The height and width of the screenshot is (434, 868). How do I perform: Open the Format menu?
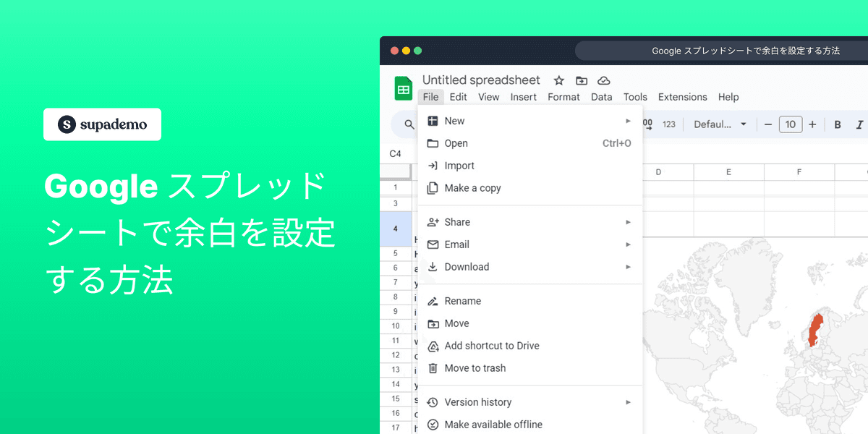point(563,96)
